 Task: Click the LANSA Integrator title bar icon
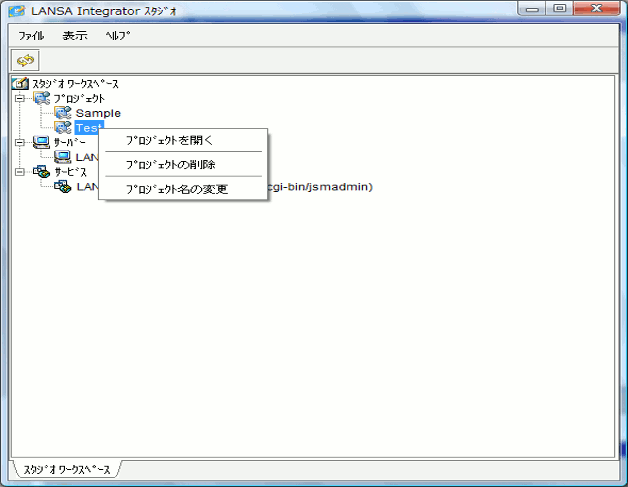17,11
